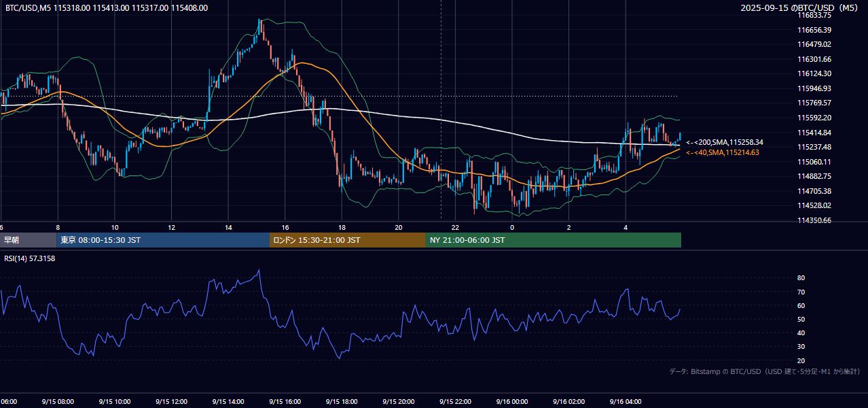Click RSI scale value 60

(x=801, y=305)
